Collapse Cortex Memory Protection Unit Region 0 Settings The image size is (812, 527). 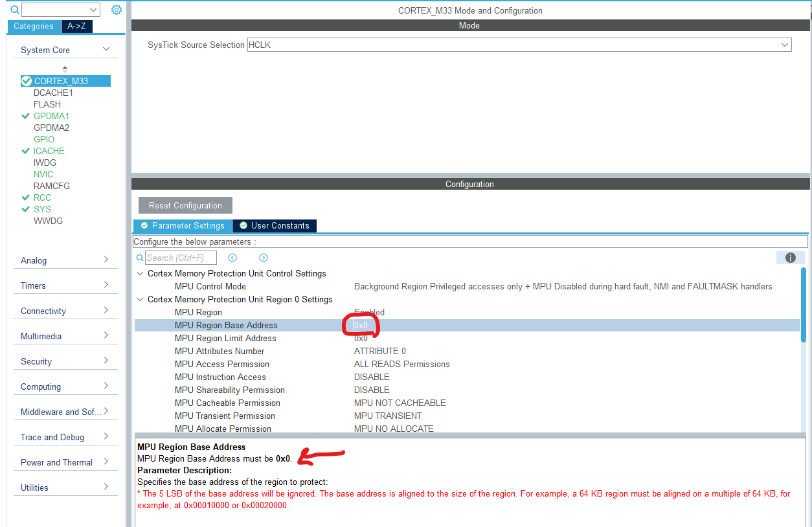(x=140, y=299)
